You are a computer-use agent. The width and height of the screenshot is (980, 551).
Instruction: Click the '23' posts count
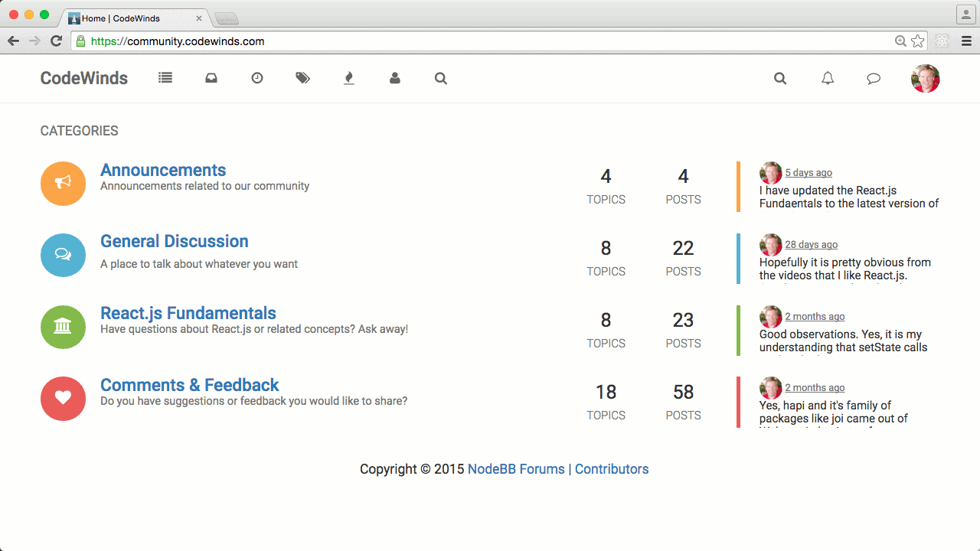[683, 320]
